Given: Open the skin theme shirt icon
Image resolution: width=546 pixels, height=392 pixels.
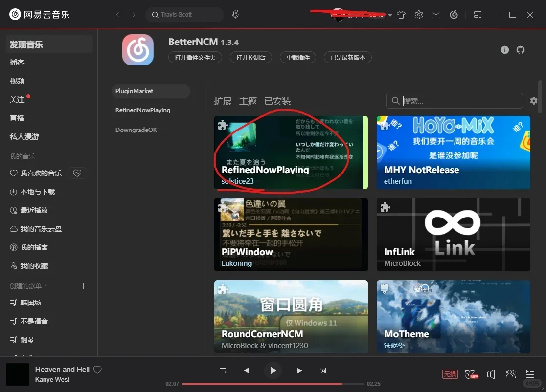Looking at the screenshot, I should coord(401,15).
